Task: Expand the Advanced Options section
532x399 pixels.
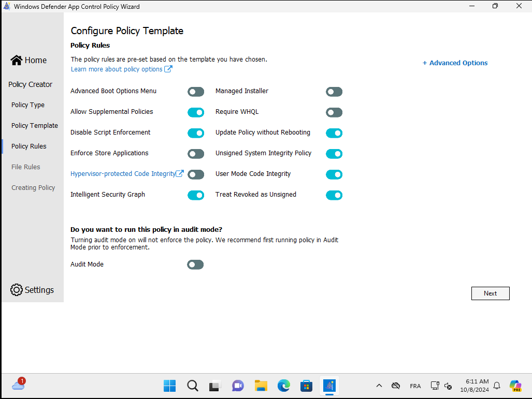Action: tap(455, 63)
